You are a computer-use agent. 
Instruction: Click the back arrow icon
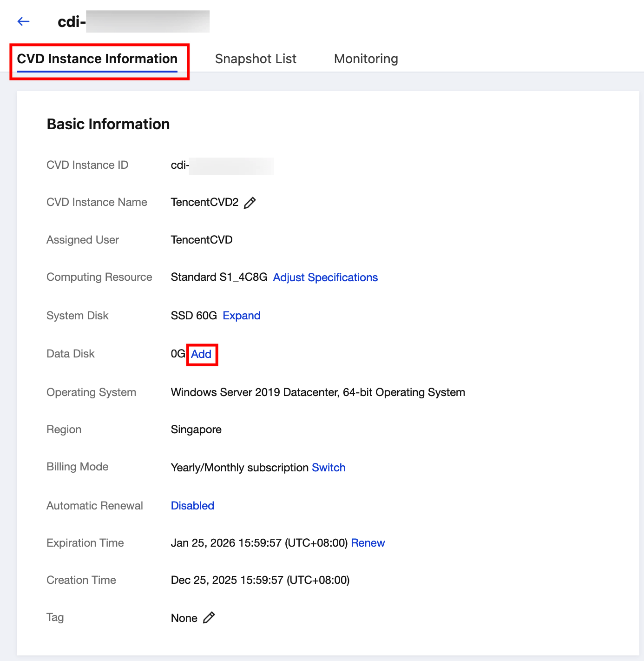[23, 21]
